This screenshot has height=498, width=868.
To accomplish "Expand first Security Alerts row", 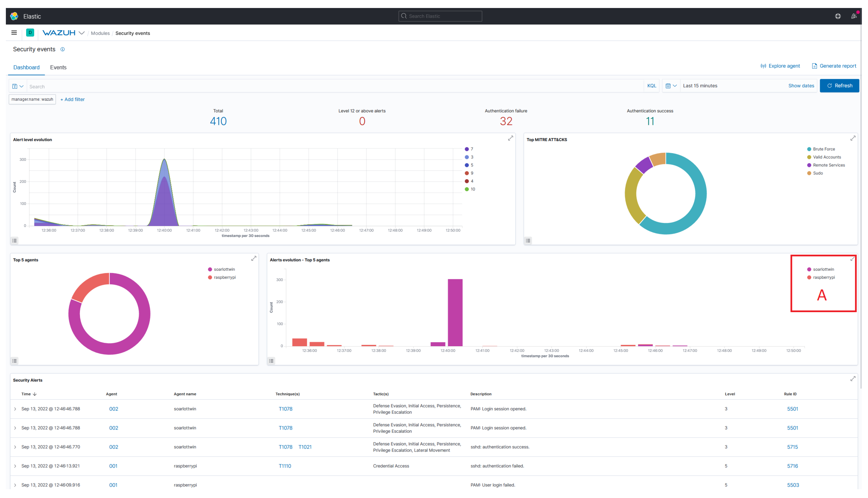I will 15,409.
